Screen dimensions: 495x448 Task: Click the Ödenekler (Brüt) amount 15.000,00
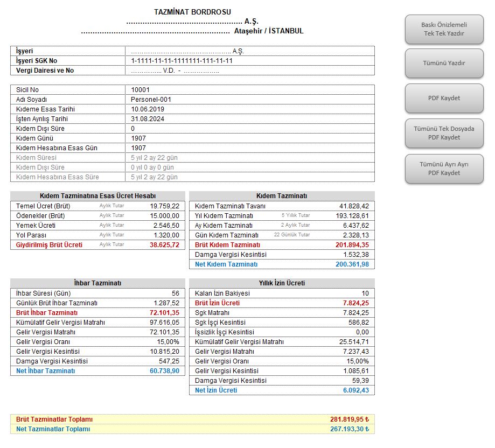[164, 216]
